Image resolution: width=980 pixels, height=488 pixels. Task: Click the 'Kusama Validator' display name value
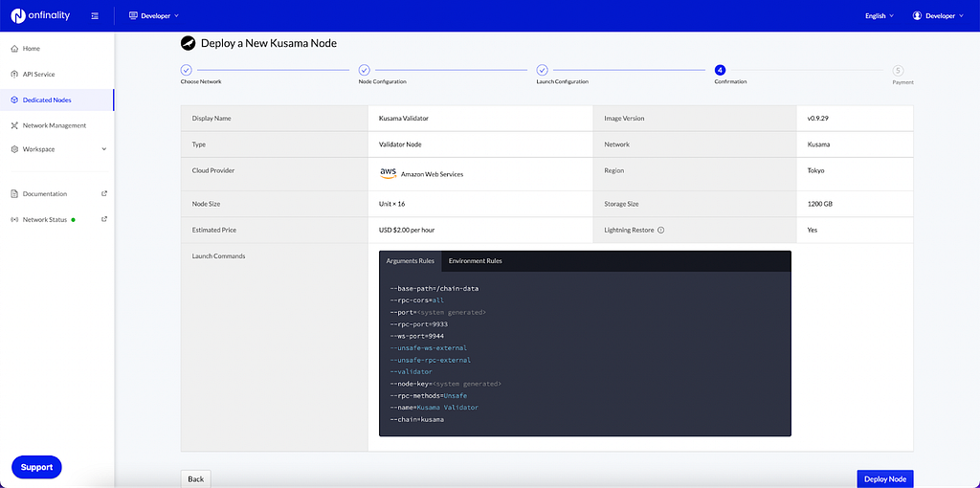404,118
